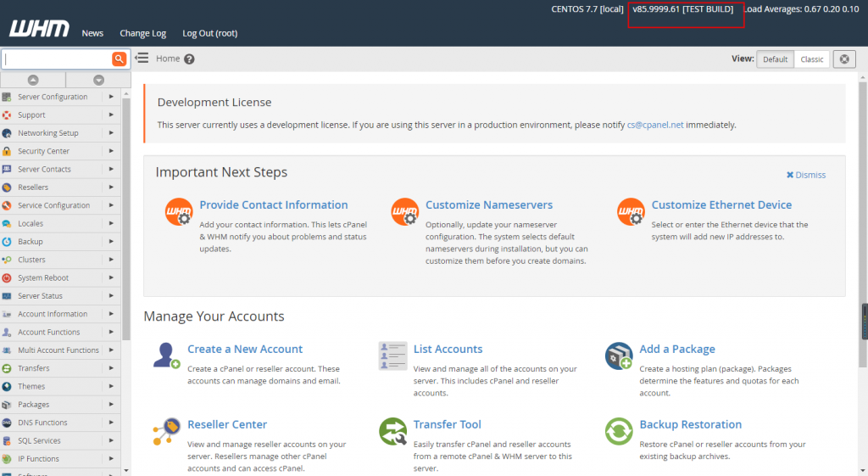Open IP Functions in sidebar
Screen dimensions: 868x476
(x=38, y=459)
